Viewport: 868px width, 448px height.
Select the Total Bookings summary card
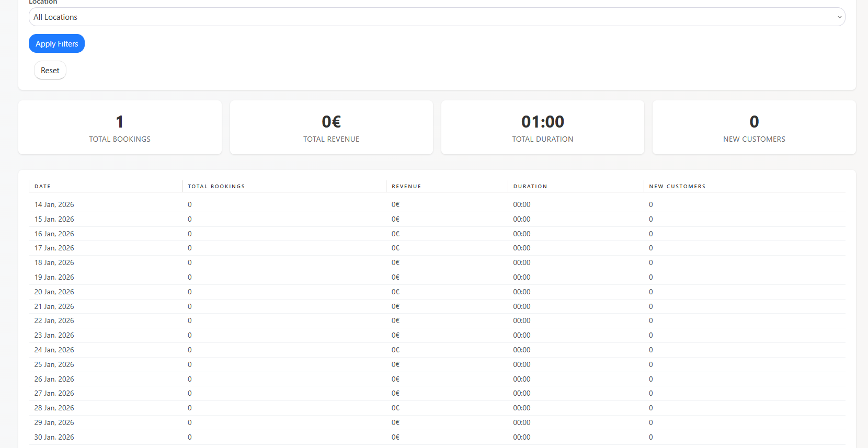click(120, 128)
